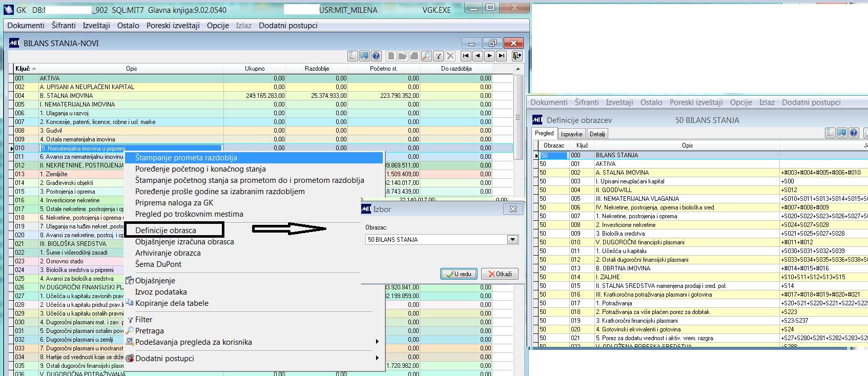
Task: Switch to the Detalji tab
Action: click(x=597, y=134)
